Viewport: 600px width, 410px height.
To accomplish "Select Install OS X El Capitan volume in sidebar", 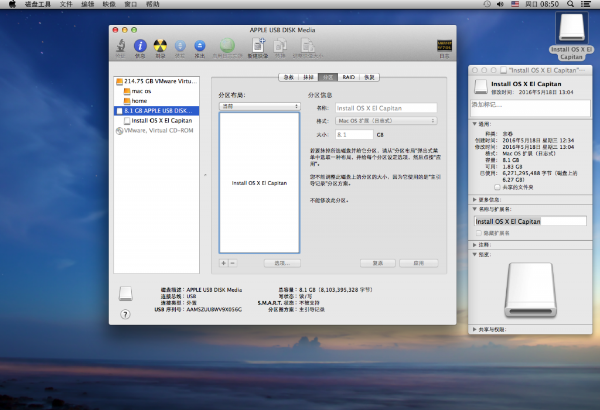I will click(x=157, y=121).
